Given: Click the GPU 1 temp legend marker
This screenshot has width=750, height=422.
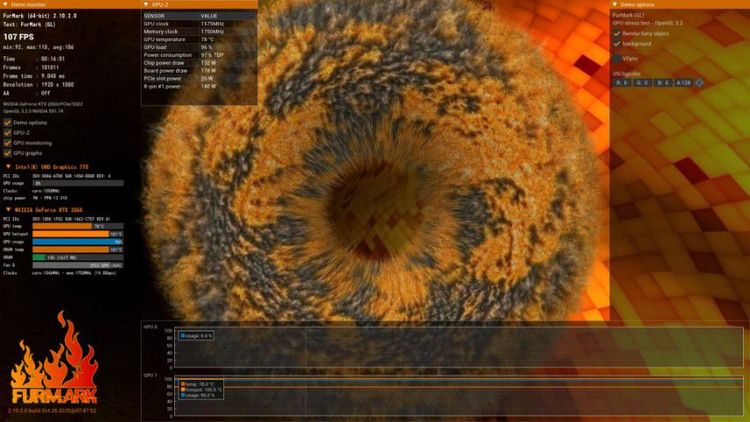Looking at the screenshot, I should (x=182, y=383).
